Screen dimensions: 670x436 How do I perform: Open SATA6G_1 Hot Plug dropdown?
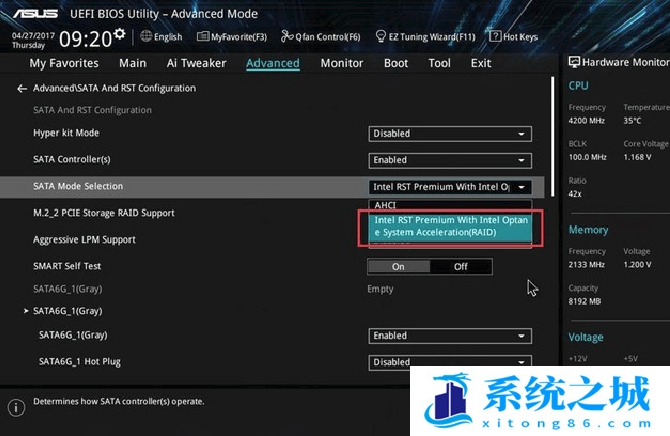450,362
